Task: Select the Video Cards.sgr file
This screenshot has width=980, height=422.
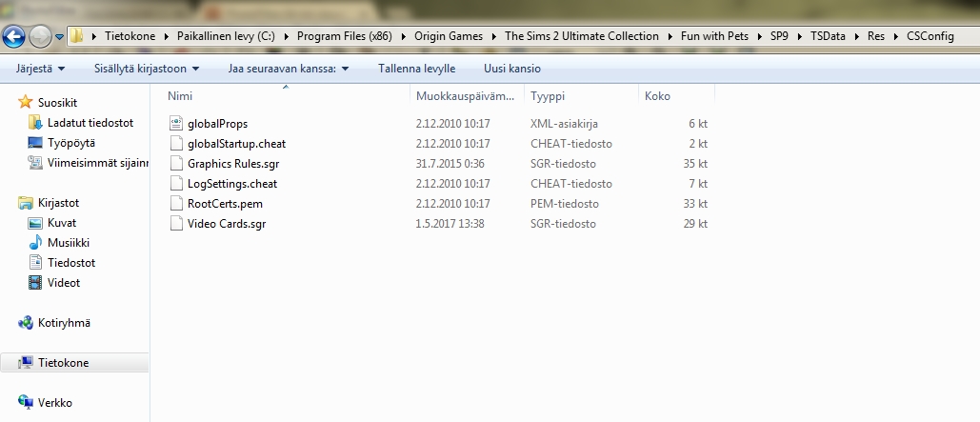Action: tap(227, 224)
